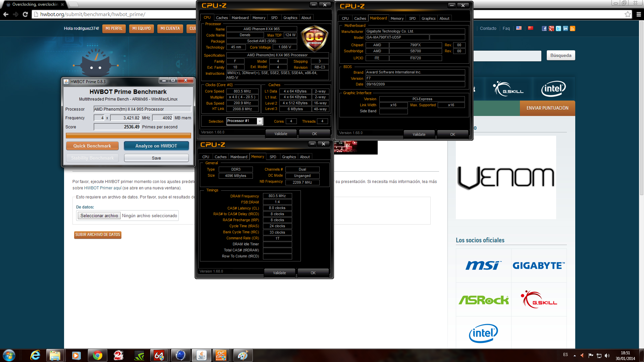The height and width of the screenshot is (362, 644).
Task: Open the LinkedIn social icon
Action: (565, 28)
